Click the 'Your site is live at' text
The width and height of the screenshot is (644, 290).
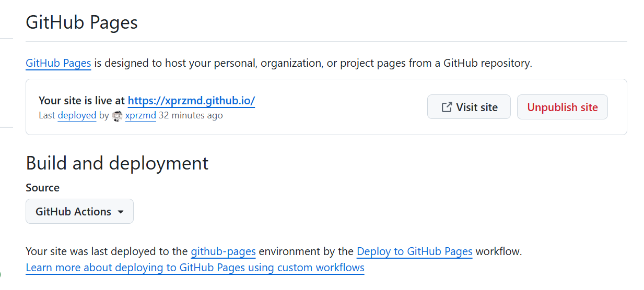click(82, 101)
